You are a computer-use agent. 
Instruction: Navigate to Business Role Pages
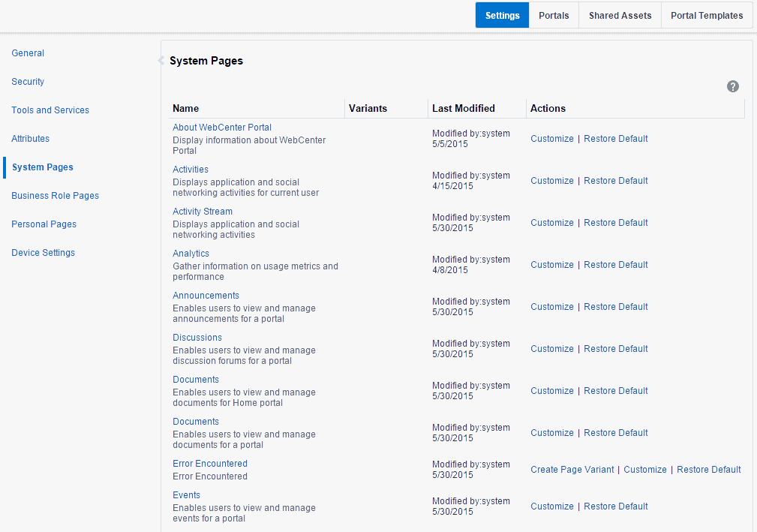click(x=55, y=196)
